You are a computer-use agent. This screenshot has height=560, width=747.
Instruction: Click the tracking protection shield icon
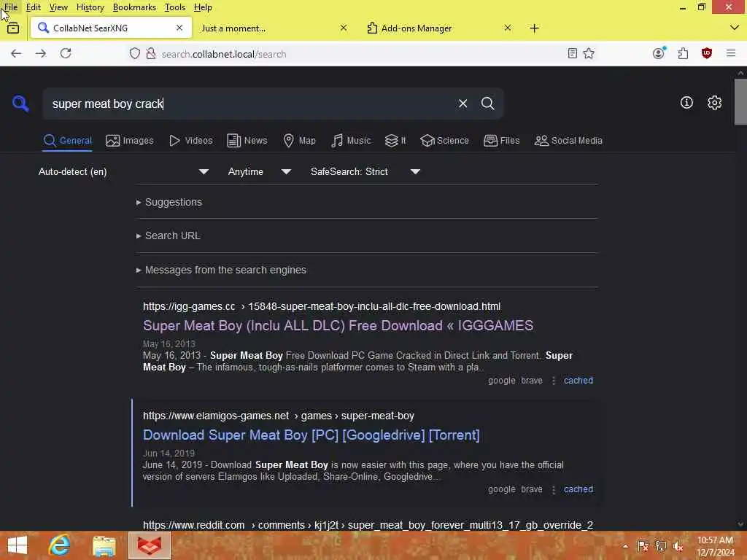(135, 53)
